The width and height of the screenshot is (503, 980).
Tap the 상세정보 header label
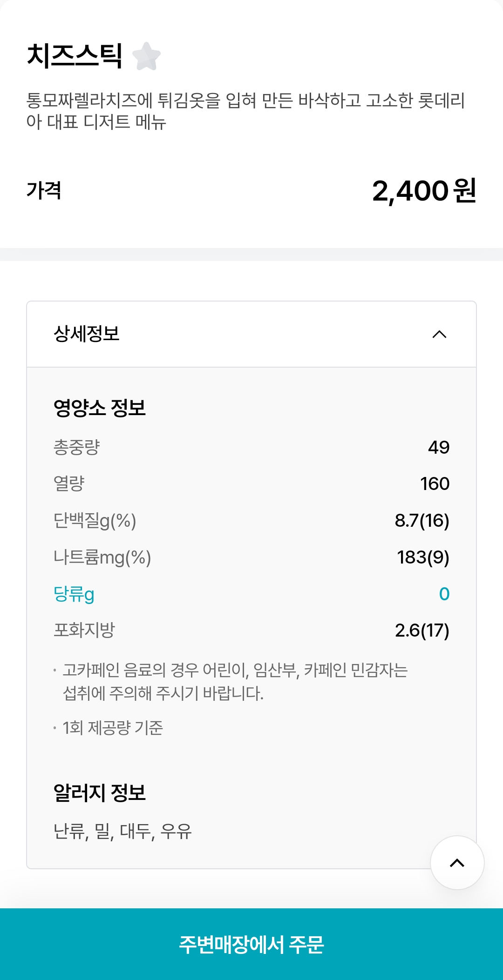coord(87,334)
